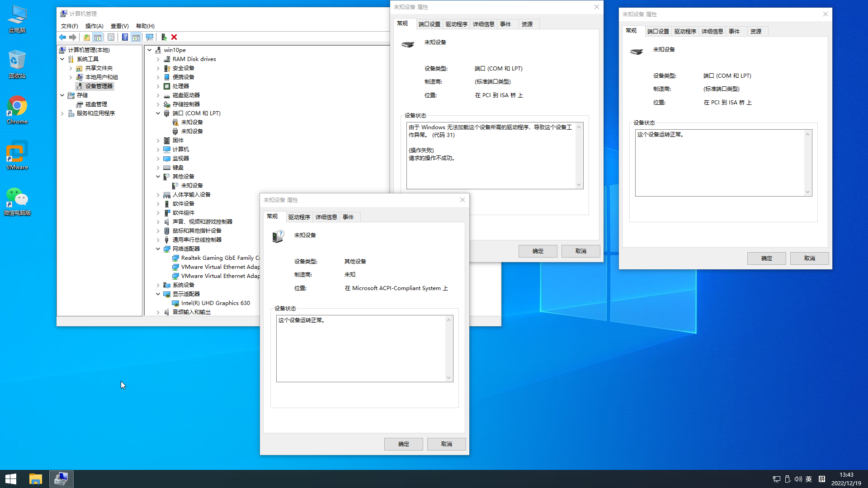
Task: Click the Back arrow in Computer Management toolbar
Action: tap(62, 37)
